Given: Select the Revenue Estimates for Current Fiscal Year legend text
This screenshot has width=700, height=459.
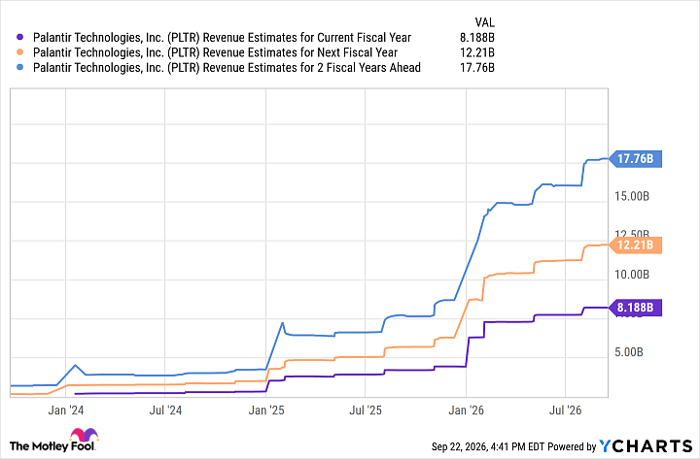Looking at the screenshot, I should click(222, 38).
